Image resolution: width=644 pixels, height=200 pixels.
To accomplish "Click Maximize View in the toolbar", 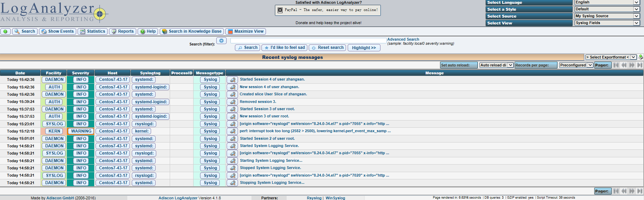I will (246, 31).
